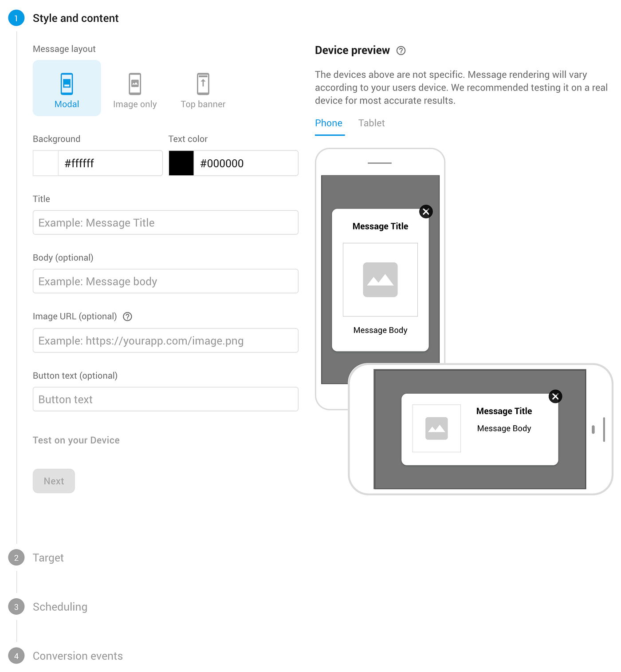Click the Message Title input field
The image size is (621, 672).
pyautogui.click(x=165, y=222)
